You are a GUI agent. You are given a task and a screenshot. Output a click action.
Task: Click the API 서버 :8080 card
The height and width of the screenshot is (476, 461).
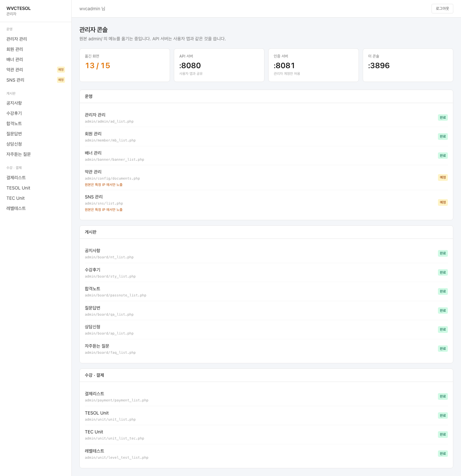[x=219, y=65]
